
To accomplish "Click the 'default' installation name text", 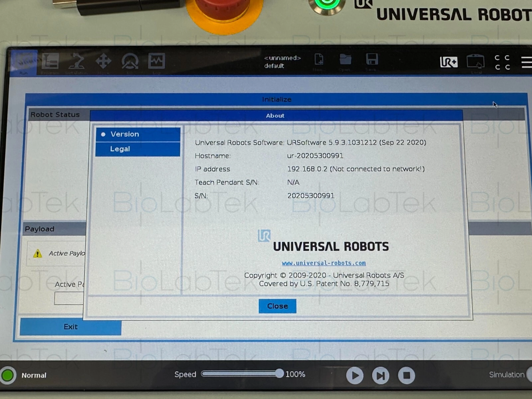I will click(x=274, y=66).
